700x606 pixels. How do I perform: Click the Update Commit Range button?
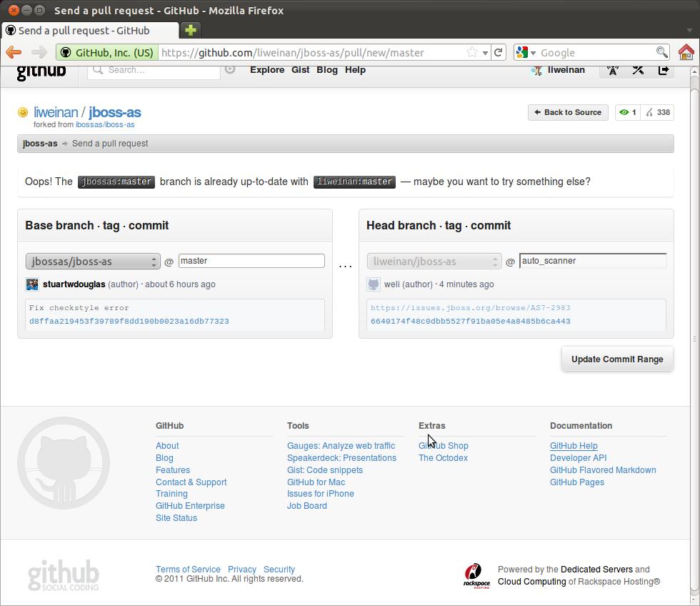(x=617, y=359)
